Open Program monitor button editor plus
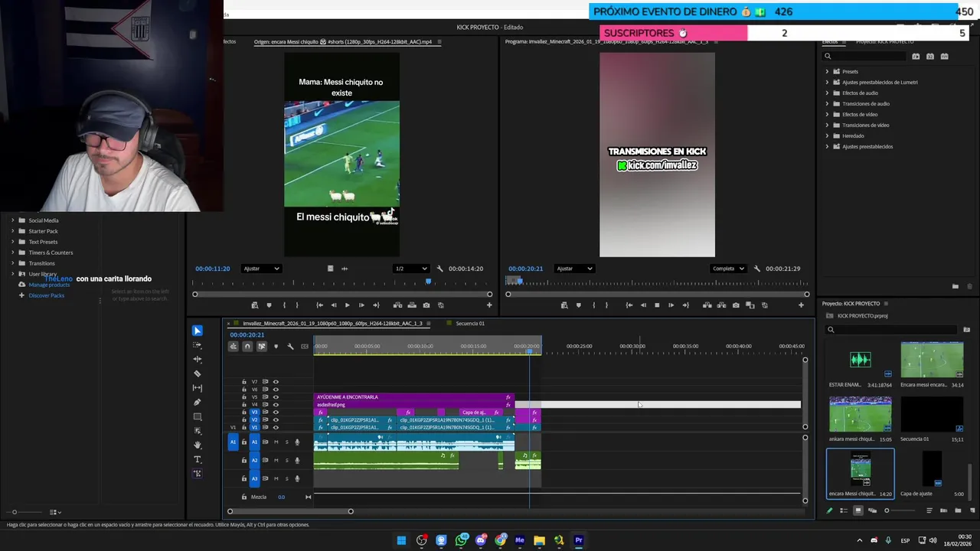 pos(801,305)
